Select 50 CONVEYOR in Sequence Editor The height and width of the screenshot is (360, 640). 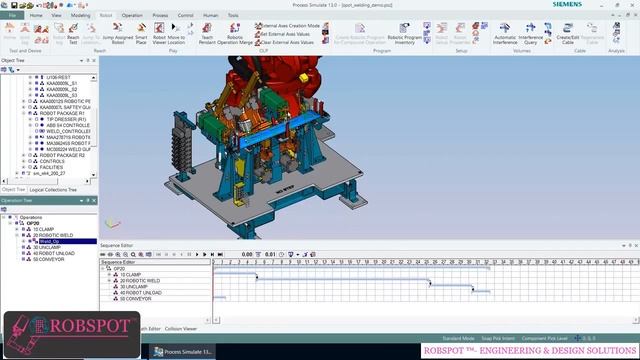coord(136,299)
